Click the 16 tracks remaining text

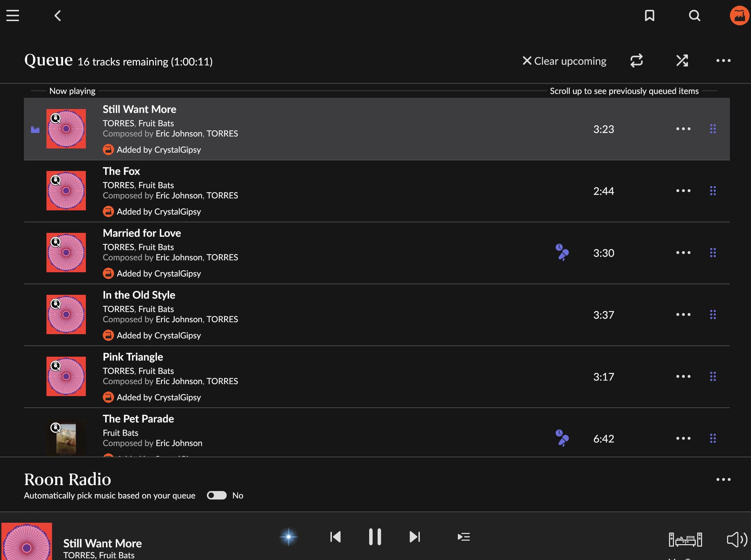coord(145,62)
